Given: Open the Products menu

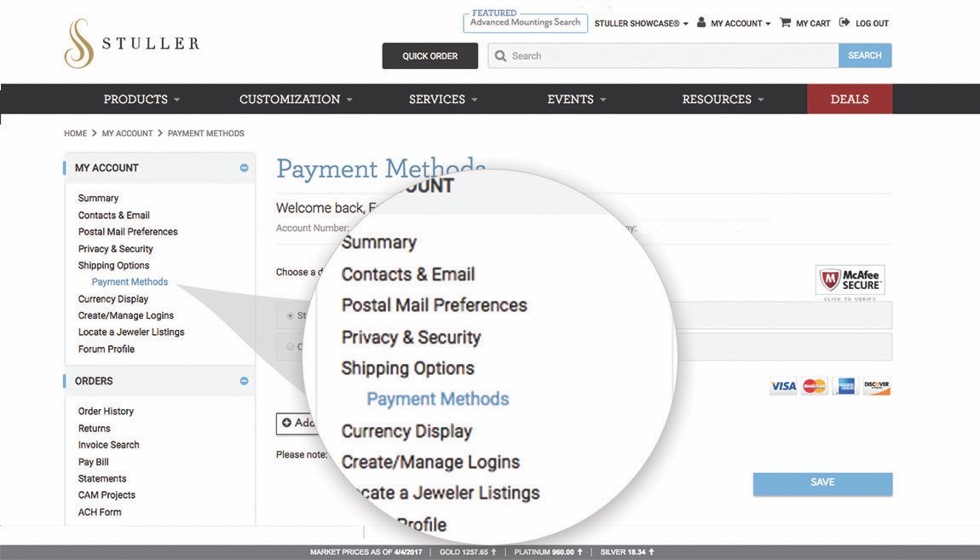Looking at the screenshot, I should point(141,99).
